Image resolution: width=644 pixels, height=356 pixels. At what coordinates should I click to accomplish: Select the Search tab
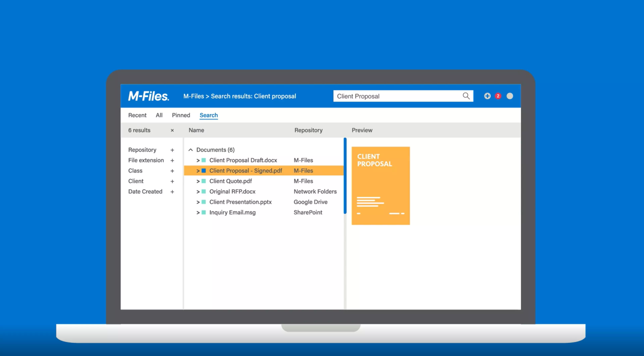click(209, 115)
